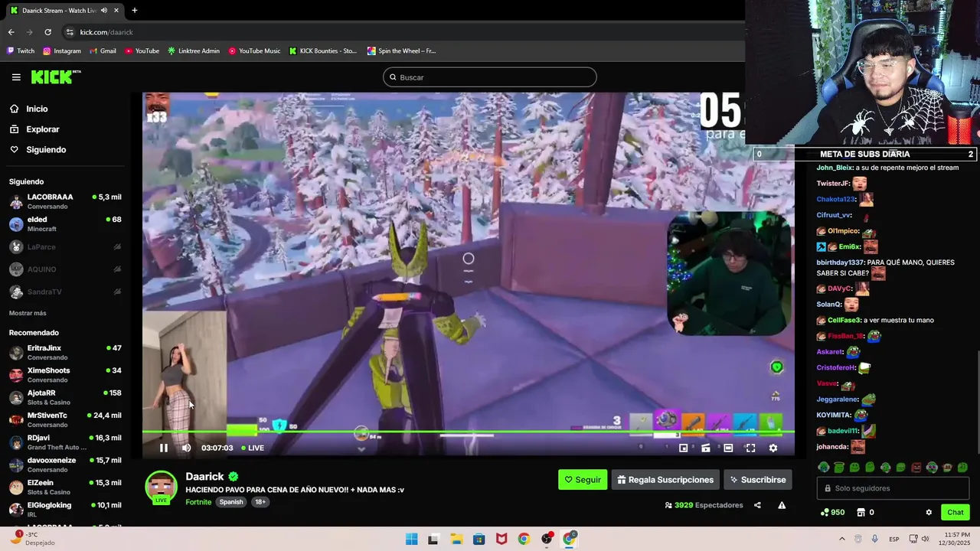Open LaParce offline channel
The height and width of the screenshot is (551, 980).
65,246
